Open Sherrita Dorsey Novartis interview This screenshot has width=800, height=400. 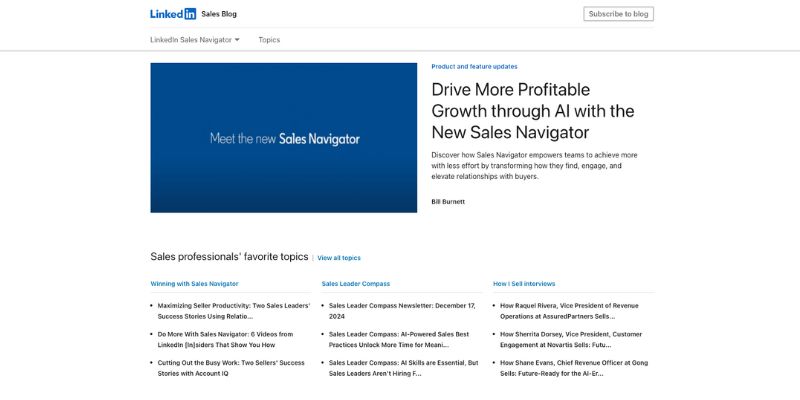(571, 340)
